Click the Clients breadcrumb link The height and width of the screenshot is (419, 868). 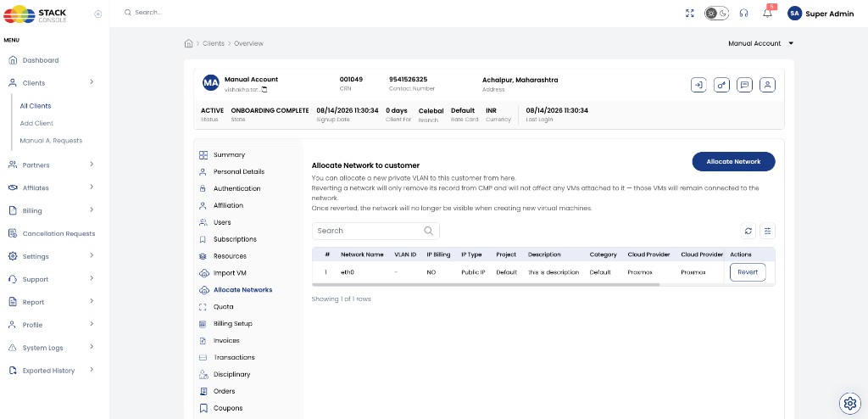[214, 43]
